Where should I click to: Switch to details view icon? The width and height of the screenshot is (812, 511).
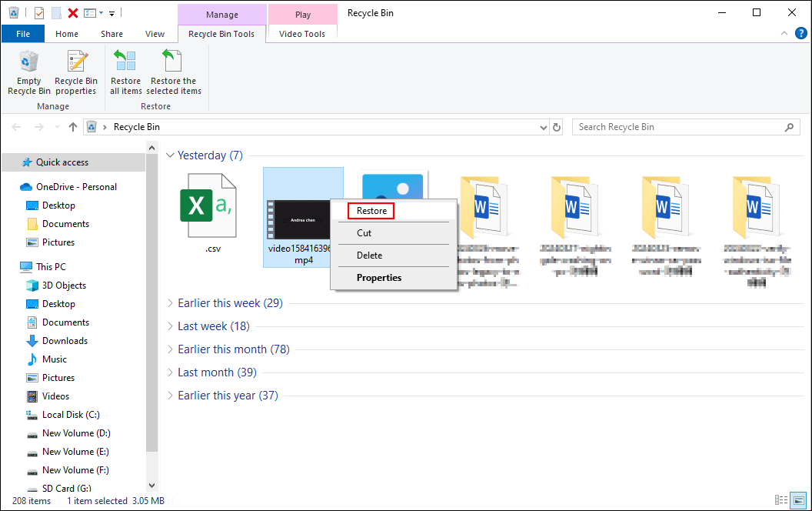click(x=781, y=500)
